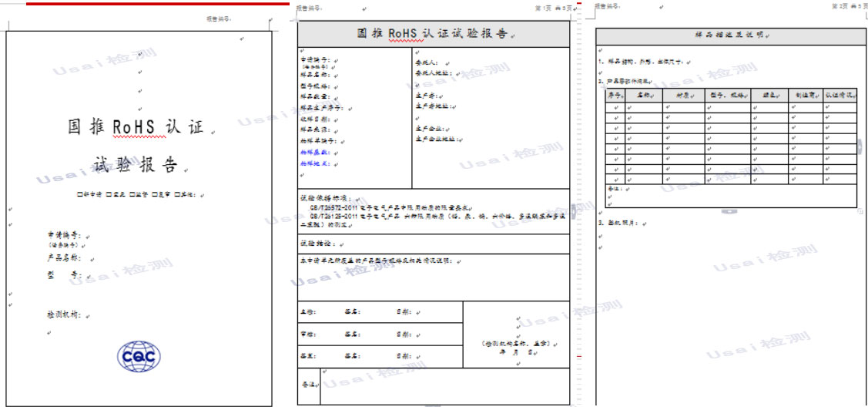
Task: Click item 3 整机照片 on page 2
Action: [618, 224]
